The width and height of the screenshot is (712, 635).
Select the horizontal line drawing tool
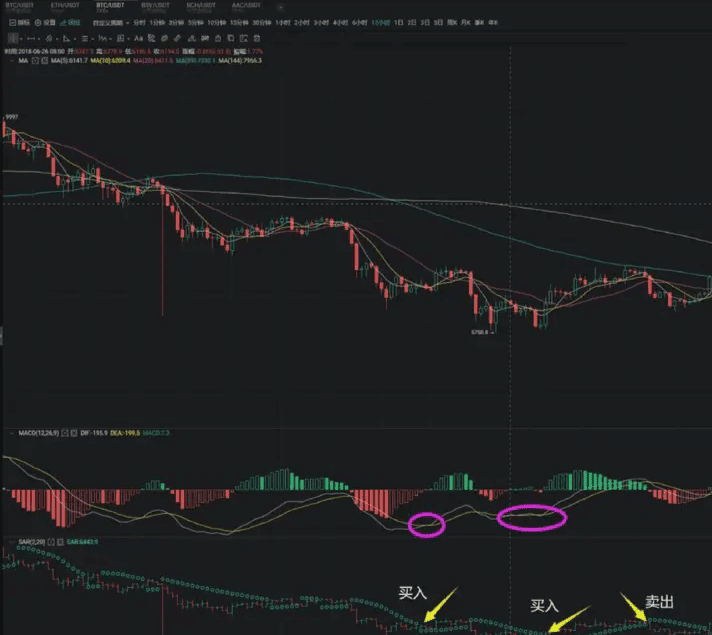31,39
